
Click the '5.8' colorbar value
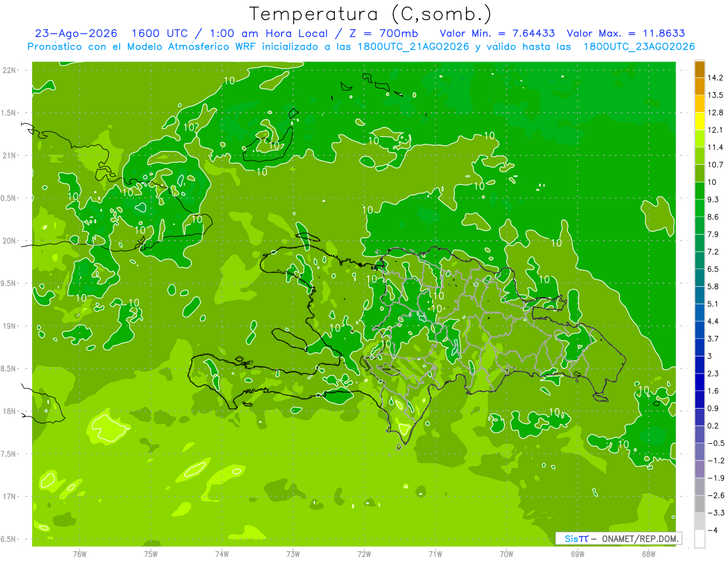pyautogui.click(x=714, y=286)
